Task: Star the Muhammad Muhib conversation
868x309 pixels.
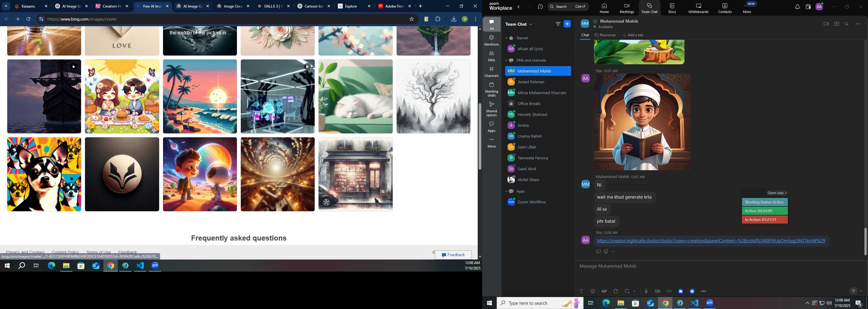Action: [596, 21]
